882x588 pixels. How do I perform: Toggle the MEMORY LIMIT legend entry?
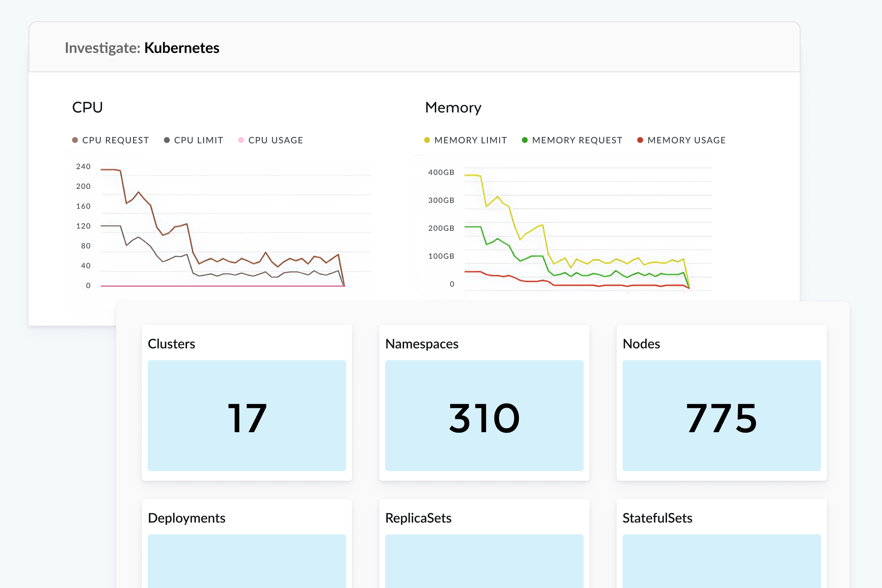(x=465, y=140)
